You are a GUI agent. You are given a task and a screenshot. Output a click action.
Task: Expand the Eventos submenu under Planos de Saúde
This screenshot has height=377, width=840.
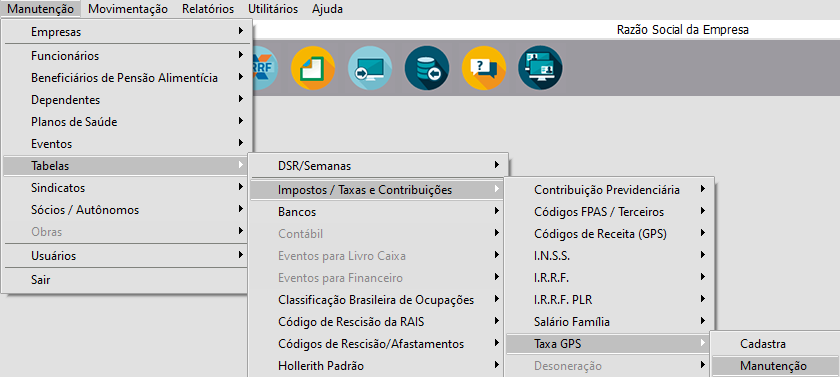[126, 144]
